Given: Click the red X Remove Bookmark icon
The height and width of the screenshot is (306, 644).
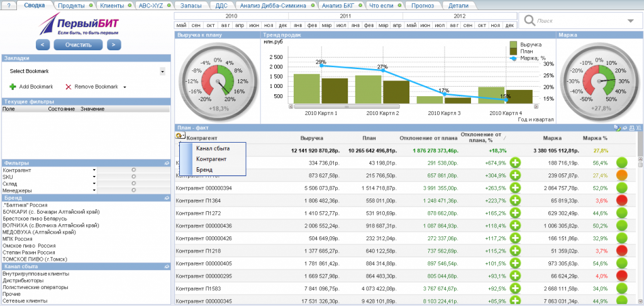Looking at the screenshot, I should click(x=69, y=87).
